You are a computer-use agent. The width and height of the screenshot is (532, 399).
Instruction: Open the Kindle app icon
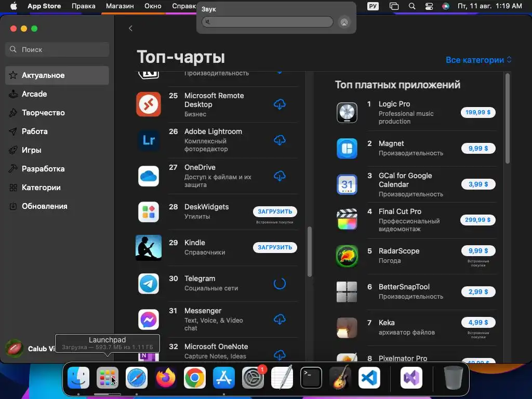coord(149,248)
